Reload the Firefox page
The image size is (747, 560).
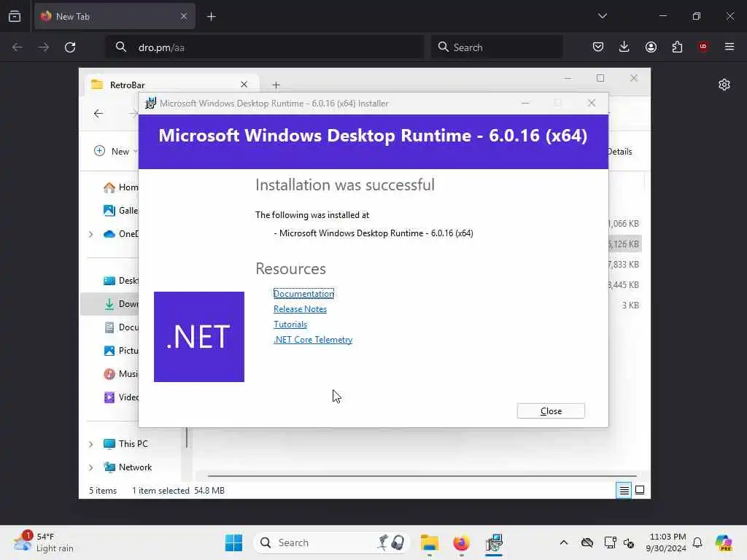tap(70, 47)
